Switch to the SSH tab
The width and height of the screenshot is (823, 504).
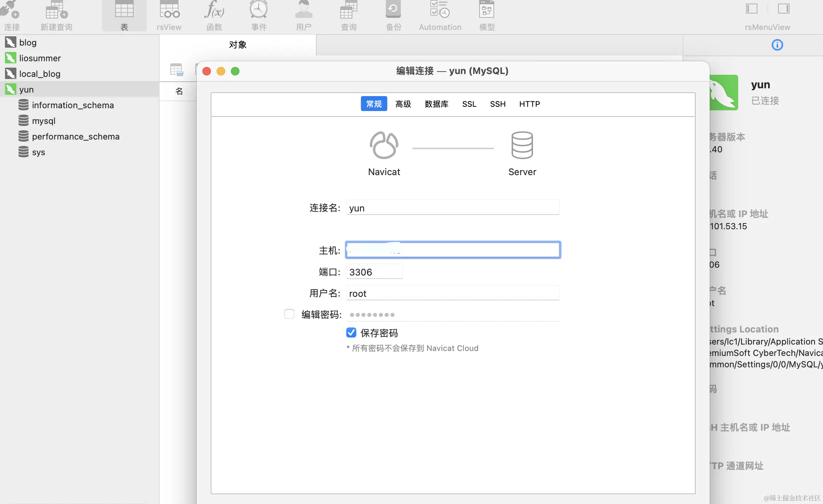point(498,104)
